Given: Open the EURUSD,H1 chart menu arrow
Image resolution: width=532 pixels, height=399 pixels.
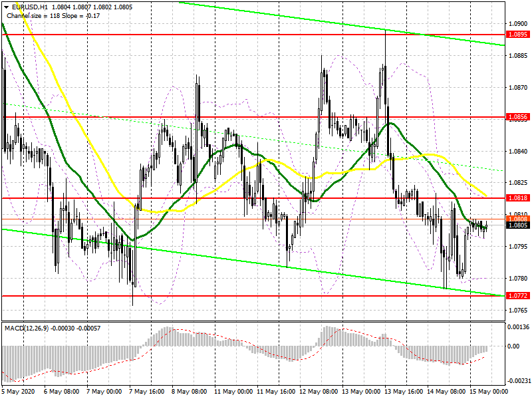Looking at the screenshot, I should tap(6, 7).
